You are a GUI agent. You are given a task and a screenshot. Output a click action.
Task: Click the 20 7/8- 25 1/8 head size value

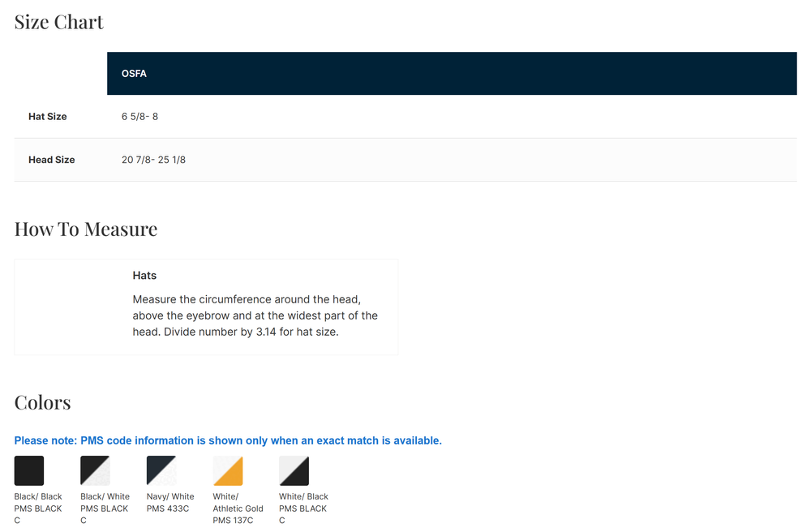pos(153,160)
